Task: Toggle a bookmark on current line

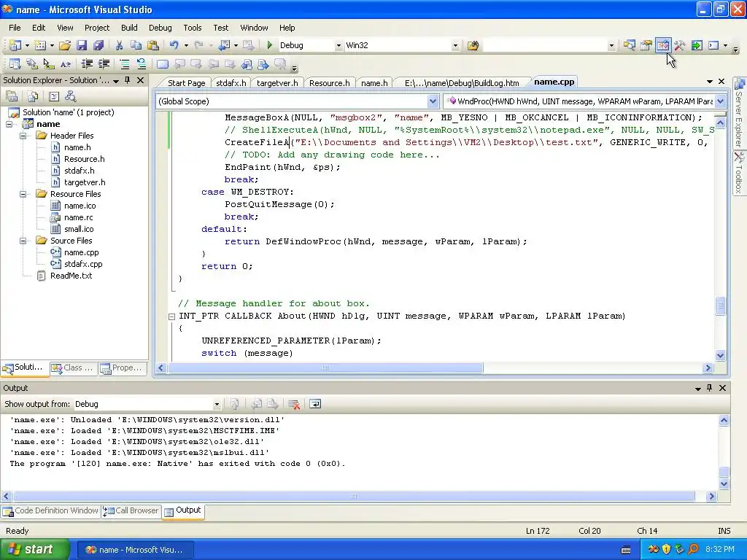Action: coord(163,64)
